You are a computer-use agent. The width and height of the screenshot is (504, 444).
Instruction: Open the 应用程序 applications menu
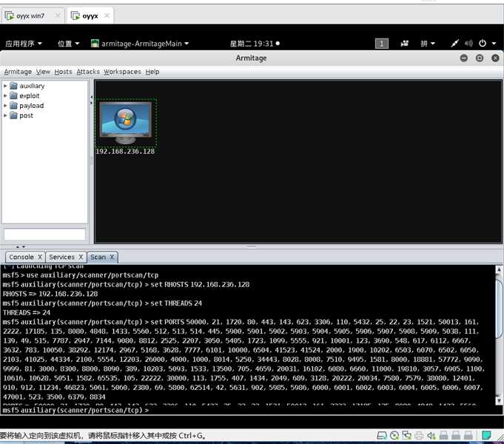pyautogui.click(x=24, y=44)
